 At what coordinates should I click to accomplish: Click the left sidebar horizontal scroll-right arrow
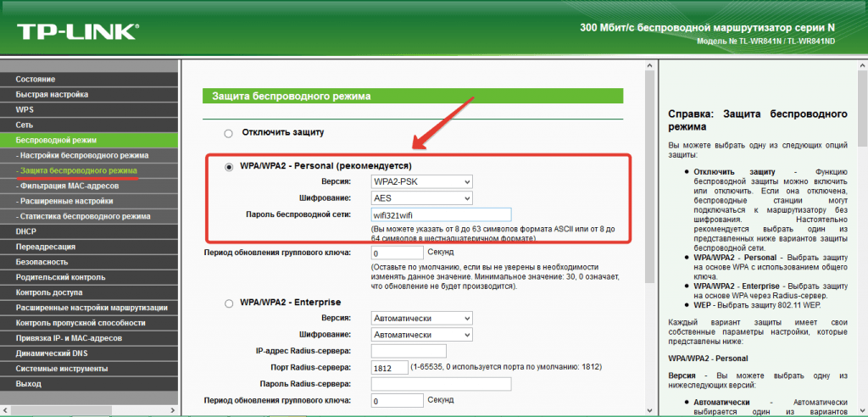[x=173, y=410]
